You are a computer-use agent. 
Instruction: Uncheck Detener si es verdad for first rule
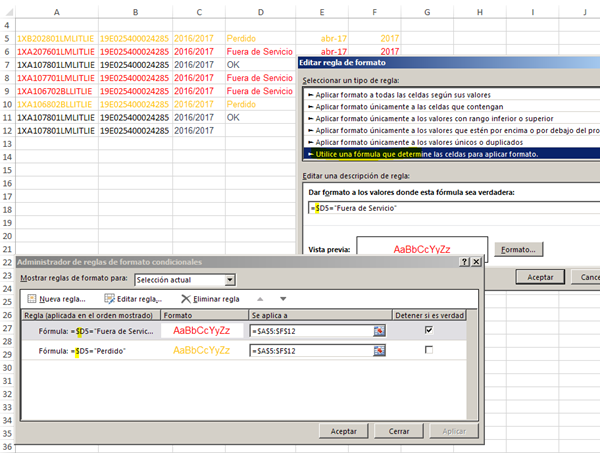(429, 330)
